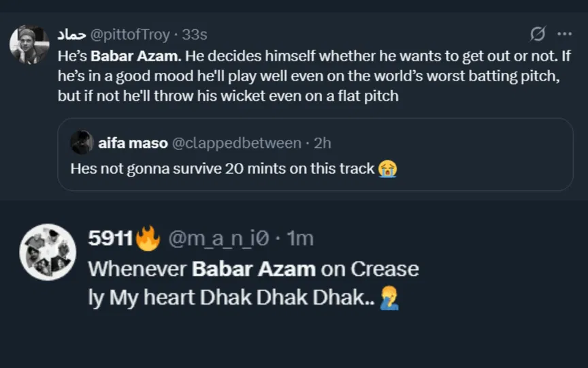588x368 pixels.
Task: Click the crying emoji in the quoted tweet
Action: click(388, 168)
